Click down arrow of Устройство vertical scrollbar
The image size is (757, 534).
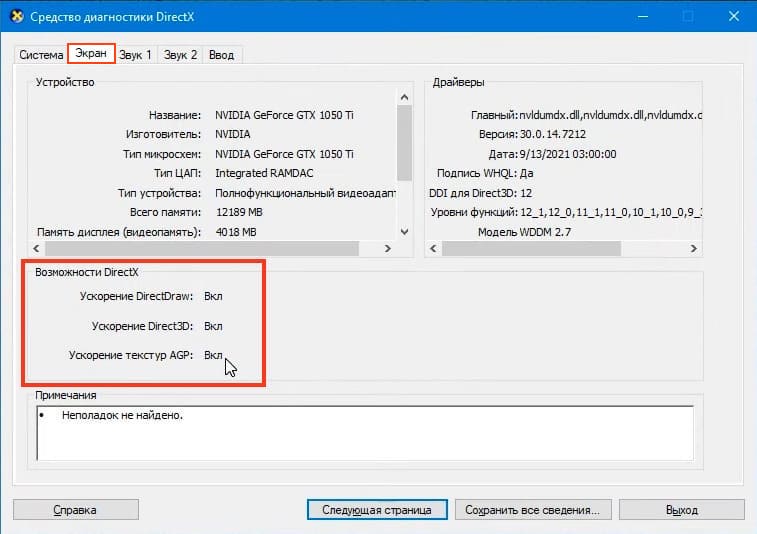pos(405,232)
